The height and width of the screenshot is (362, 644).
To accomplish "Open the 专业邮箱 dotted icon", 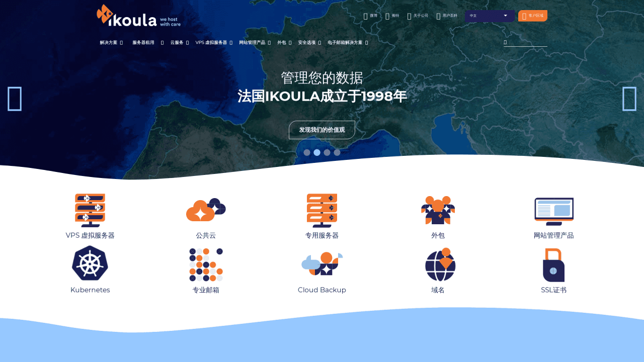I will [x=206, y=264].
